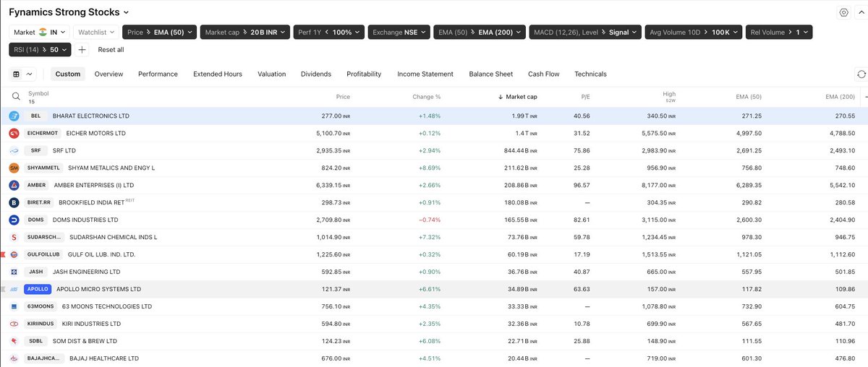The height and width of the screenshot is (367, 868).
Task: Open the EMA (50) > EMA (200) filter
Action: [480, 32]
